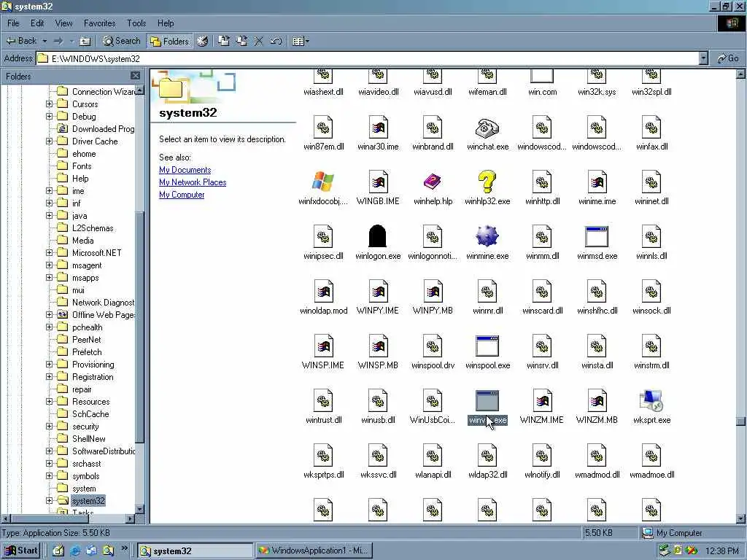The width and height of the screenshot is (747, 560).
Task: Click the taskbar clock showing 12:38 PM
Action: click(721, 551)
